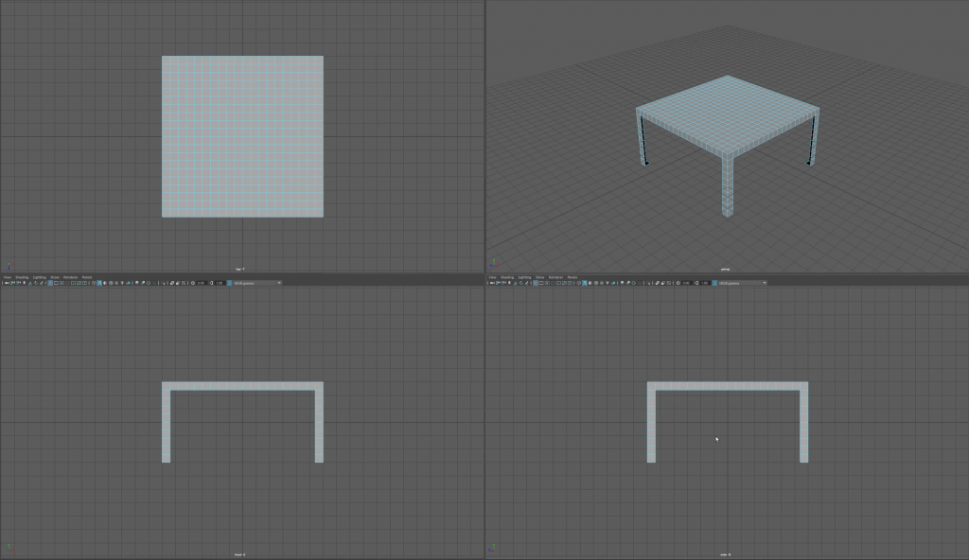Click the Textured display icon in front view toolbar
Image resolution: width=969 pixels, height=560 pixels.
pyautogui.click(x=111, y=283)
